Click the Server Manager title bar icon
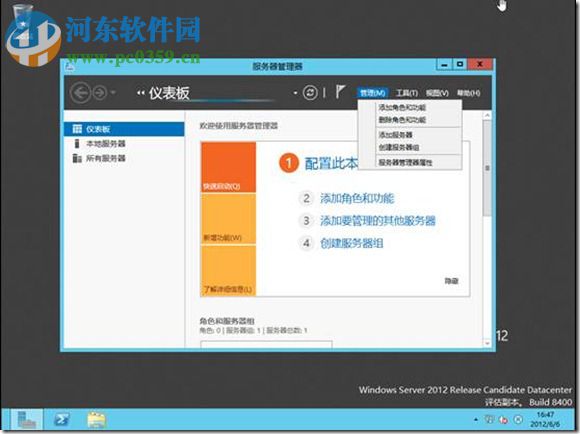580x434 pixels. coord(70,67)
